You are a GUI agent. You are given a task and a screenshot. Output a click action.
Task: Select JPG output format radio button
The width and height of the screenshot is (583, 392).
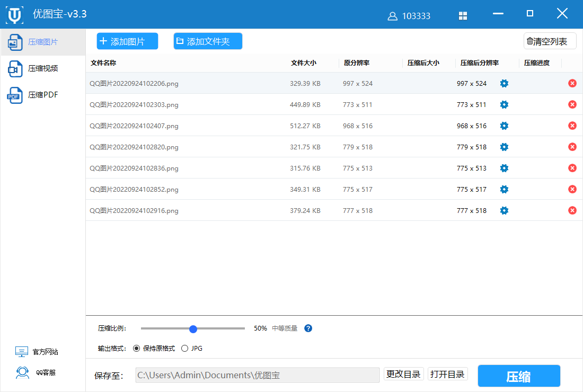pos(185,349)
